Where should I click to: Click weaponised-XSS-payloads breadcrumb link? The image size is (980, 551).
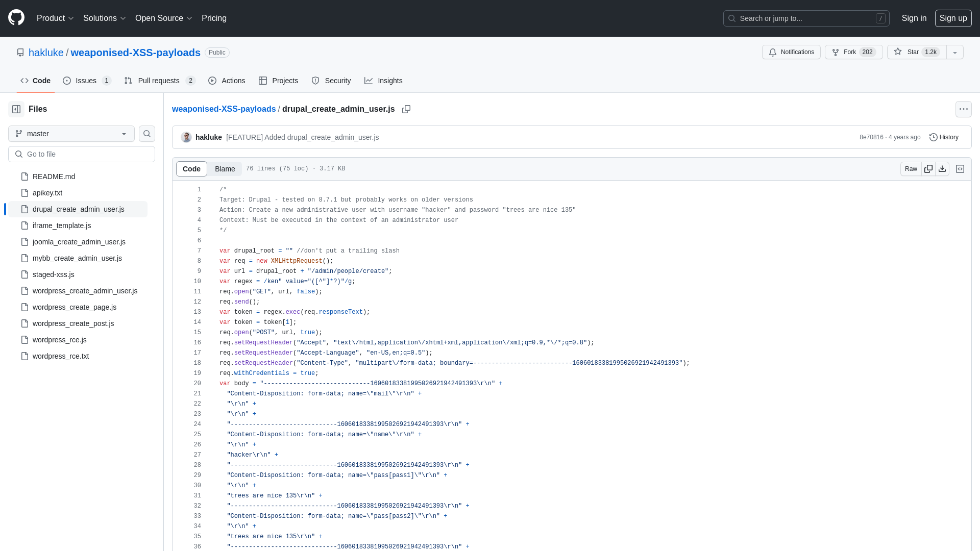click(224, 109)
